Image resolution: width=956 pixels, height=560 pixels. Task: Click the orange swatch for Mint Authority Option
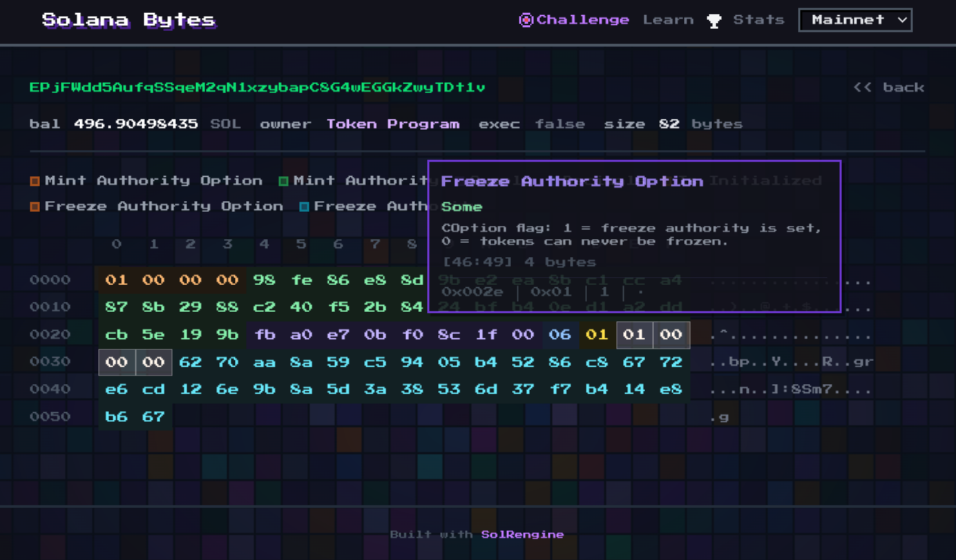(x=35, y=182)
